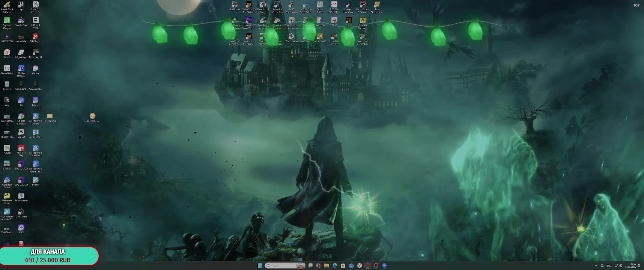
Task: Open the SamFw Tool shortcut
Action: (21, 22)
